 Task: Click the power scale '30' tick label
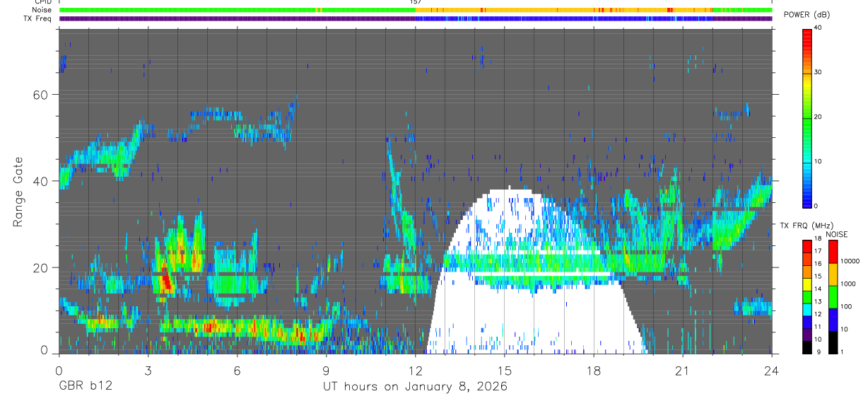click(819, 72)
